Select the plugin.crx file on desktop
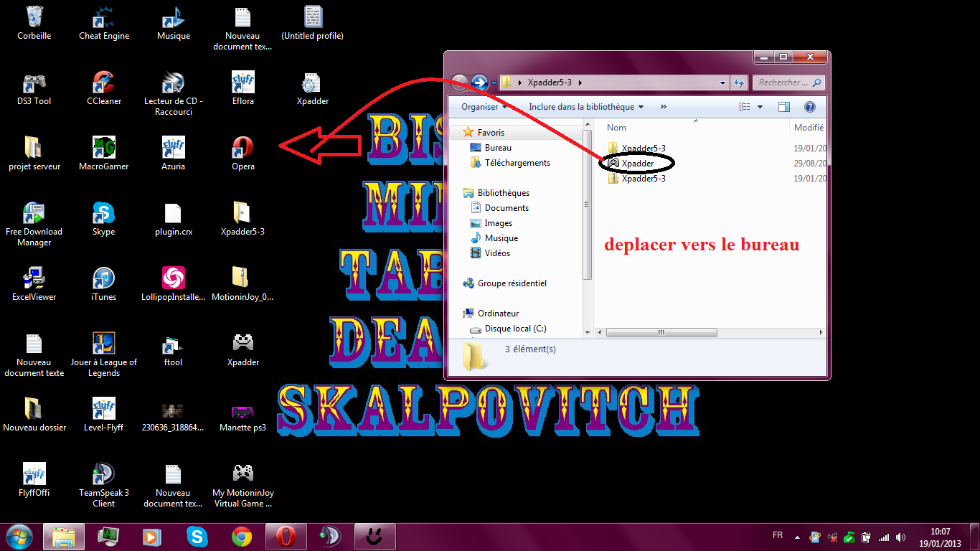 point(174,220)
